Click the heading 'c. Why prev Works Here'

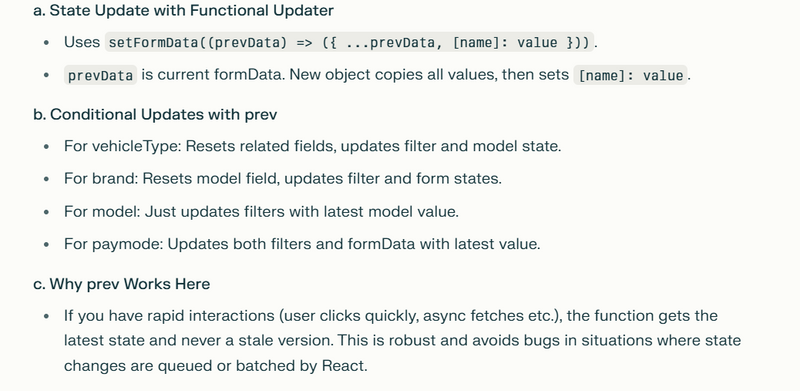[121, 284]
